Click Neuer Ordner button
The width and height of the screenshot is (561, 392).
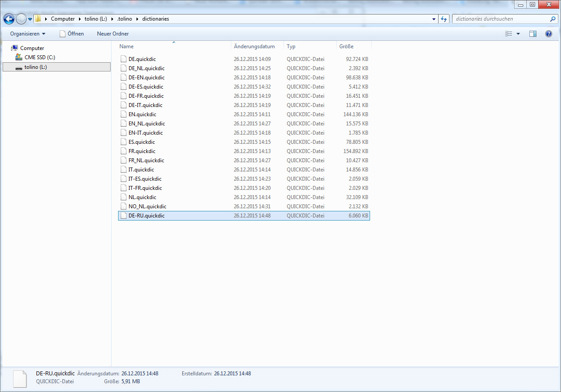(x=113, y=34)
